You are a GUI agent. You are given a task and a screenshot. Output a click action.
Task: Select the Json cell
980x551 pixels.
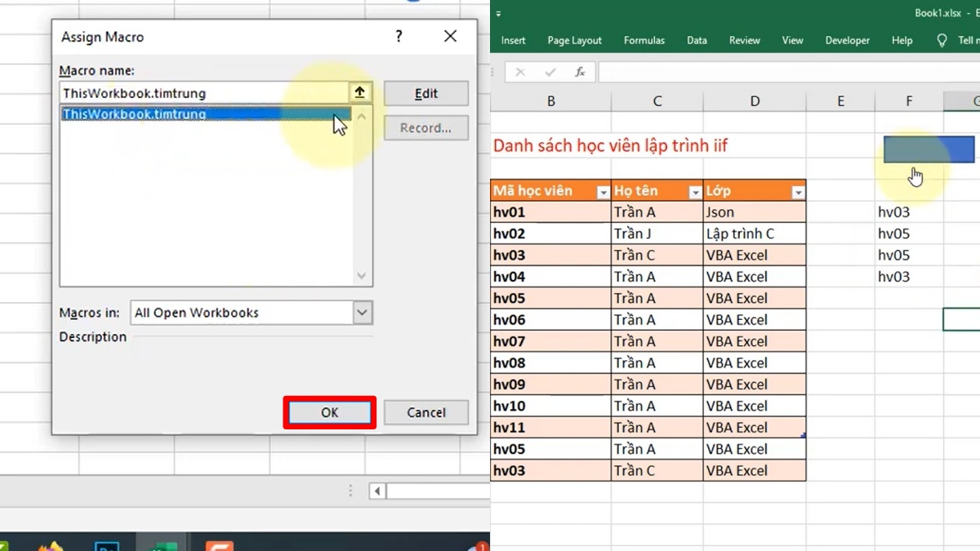tap(755, 212)
